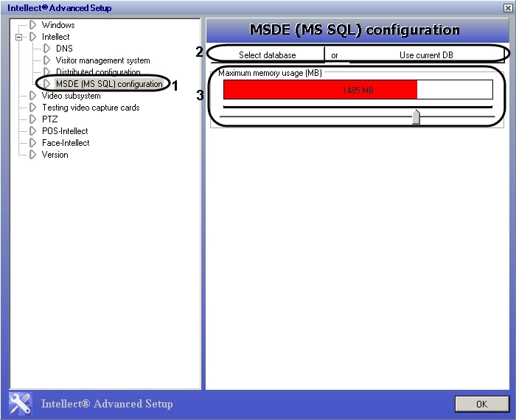
Task: Click the wrench and screwdriver setup icon
Action: pos(21,404)
